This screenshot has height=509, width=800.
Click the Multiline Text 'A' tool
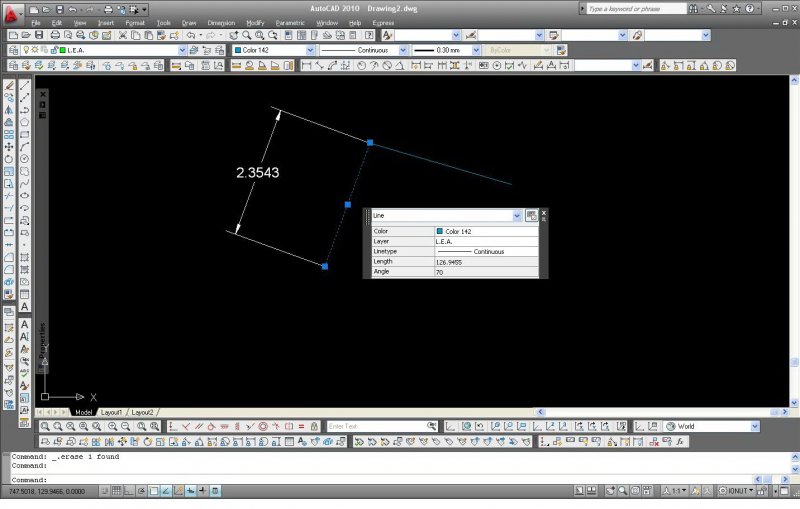tap(25, 307)
